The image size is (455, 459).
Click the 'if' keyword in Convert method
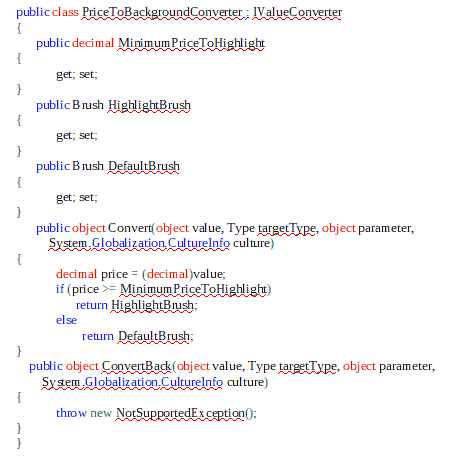tap(60, 289)
